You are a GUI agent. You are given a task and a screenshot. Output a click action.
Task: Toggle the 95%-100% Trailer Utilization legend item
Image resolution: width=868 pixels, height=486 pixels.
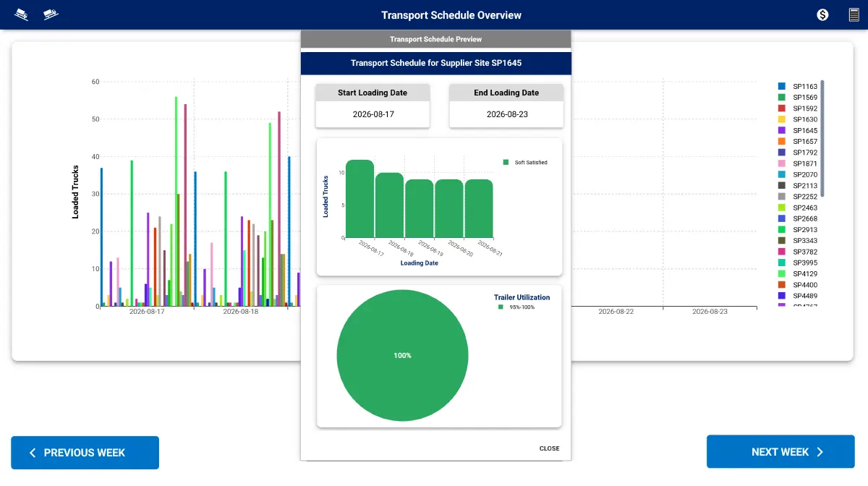[516, 307]
